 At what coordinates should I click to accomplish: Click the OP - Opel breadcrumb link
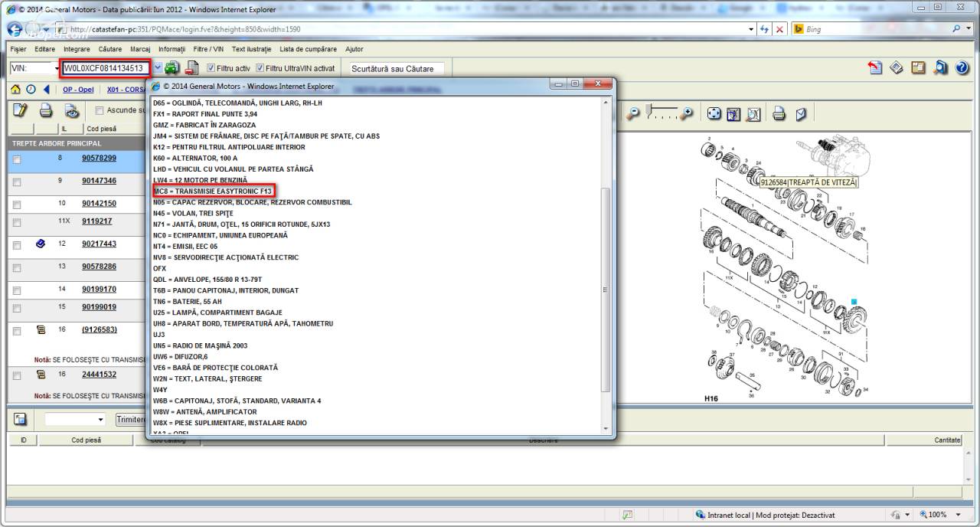[78, 90]
